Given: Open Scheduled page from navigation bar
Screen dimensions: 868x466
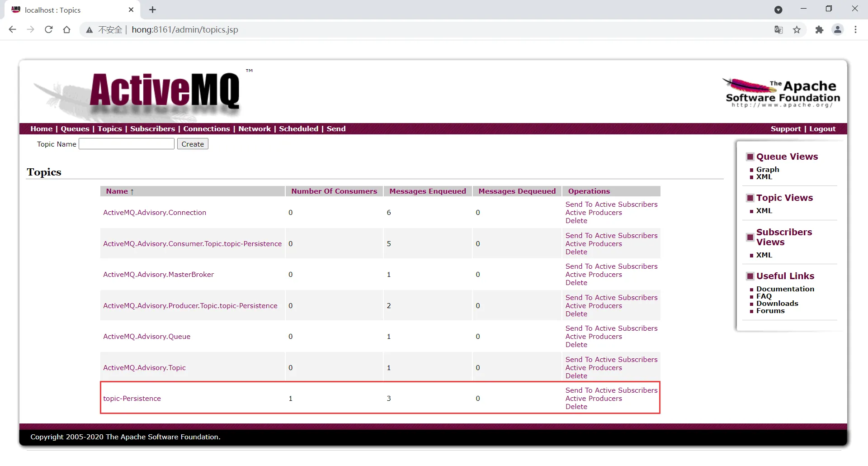Looking at the screenshot, I should (x=298, y=129).
